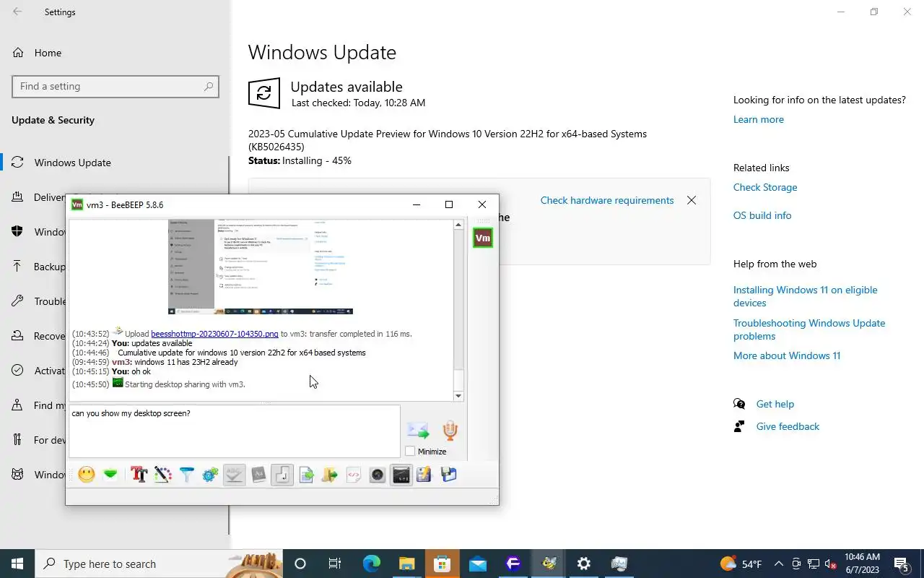Open Microsoft Store from the taskbar
The image size is (924, 578).
[x=443, y=564]
